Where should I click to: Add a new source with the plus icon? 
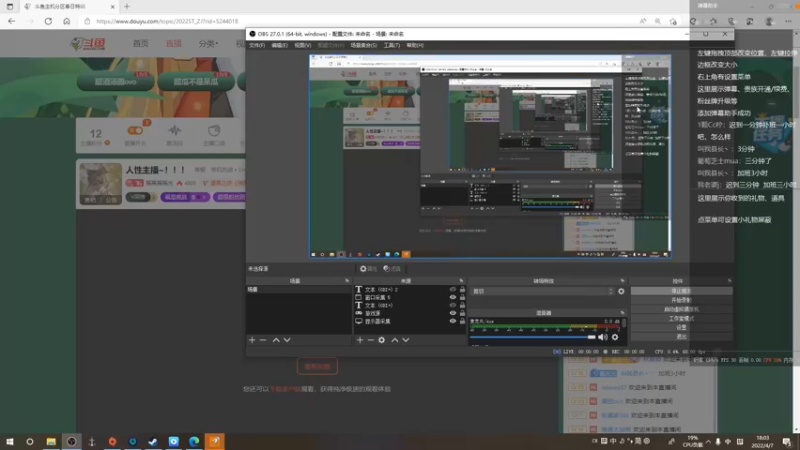[360, 340]
